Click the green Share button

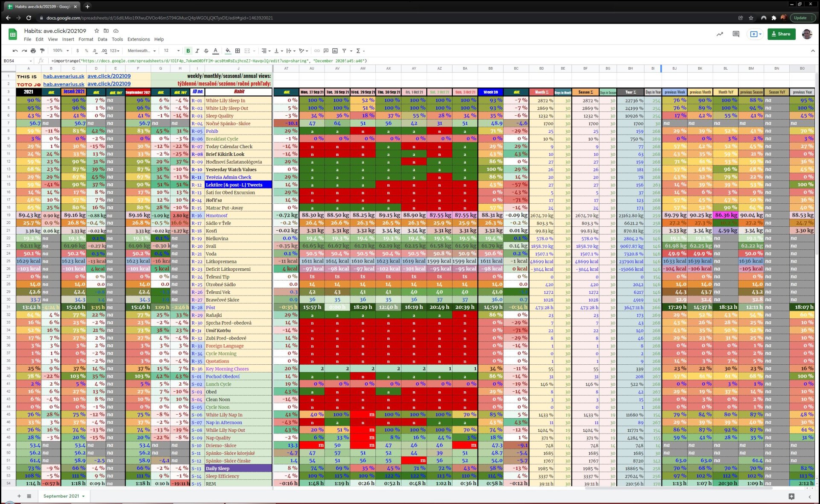click(781, 34)
